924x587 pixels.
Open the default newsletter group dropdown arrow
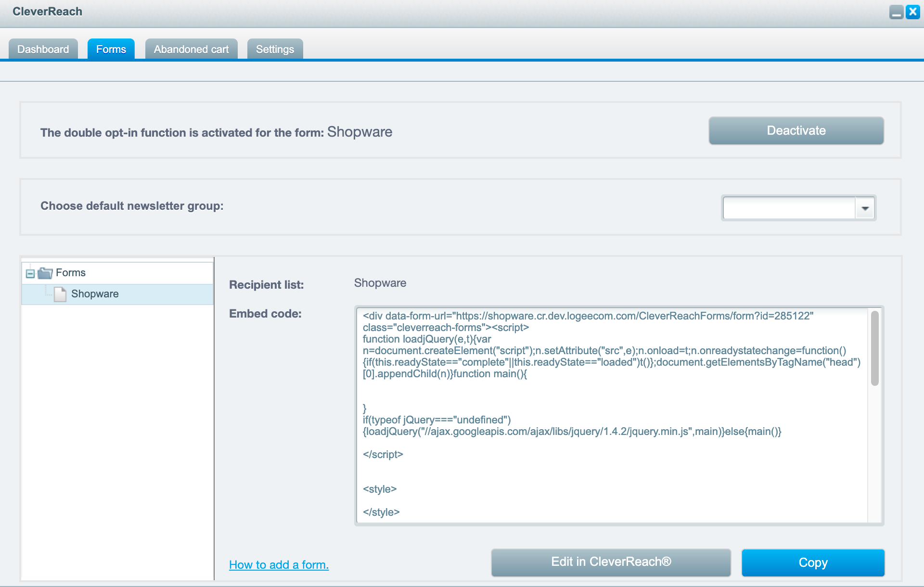[x=865, y=208]
